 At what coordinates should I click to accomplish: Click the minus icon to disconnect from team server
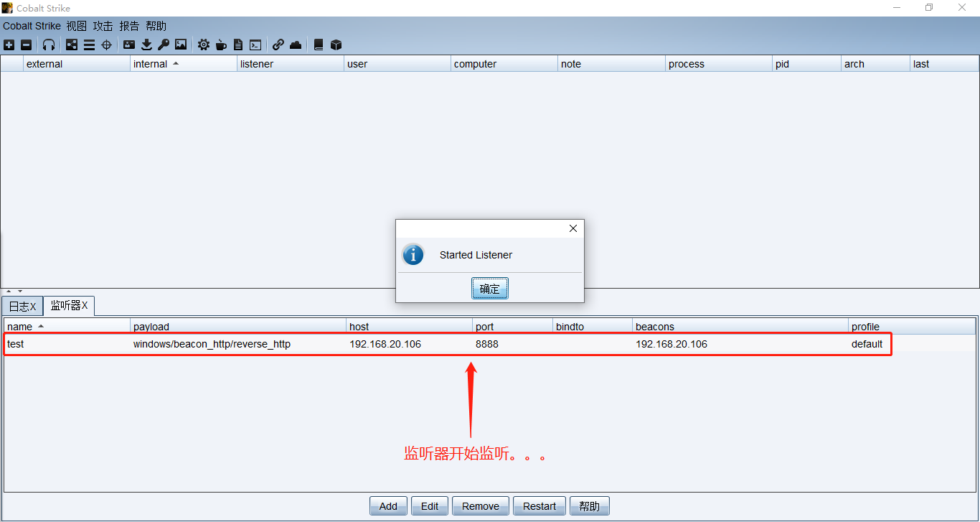[x=27, y=45]
